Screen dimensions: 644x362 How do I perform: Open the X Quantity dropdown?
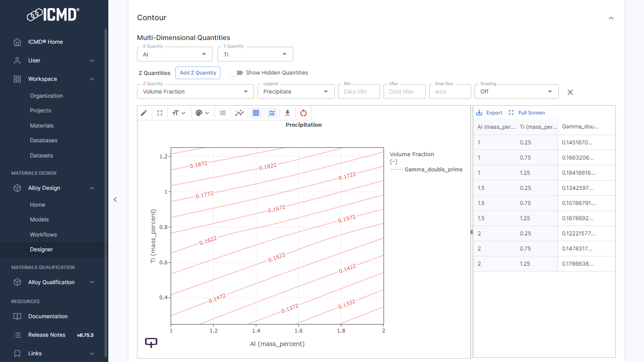tap(174, 54)
